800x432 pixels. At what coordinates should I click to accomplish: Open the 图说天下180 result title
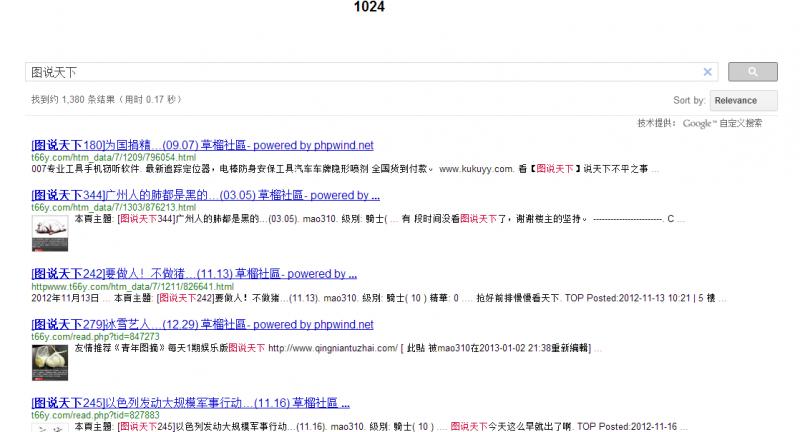(x=202, y=145)
